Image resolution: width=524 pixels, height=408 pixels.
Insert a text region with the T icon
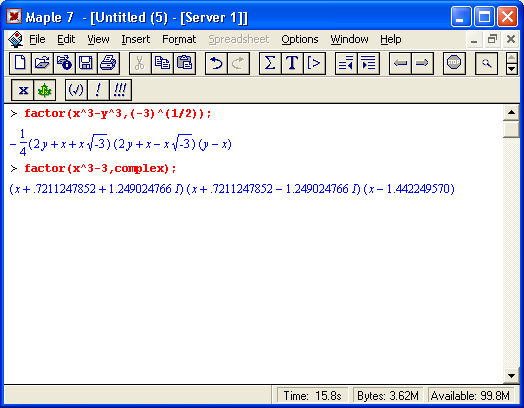(x=292, y=63)
